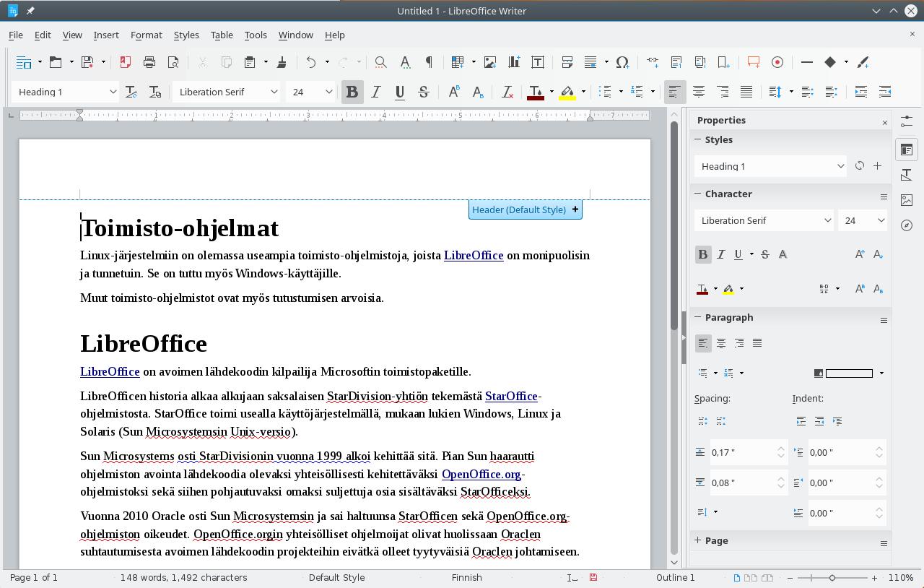Viewport: 924px width, 588px height.
Task: Toggle Italic in the formatting toolbar
Action: pos(375,92)
